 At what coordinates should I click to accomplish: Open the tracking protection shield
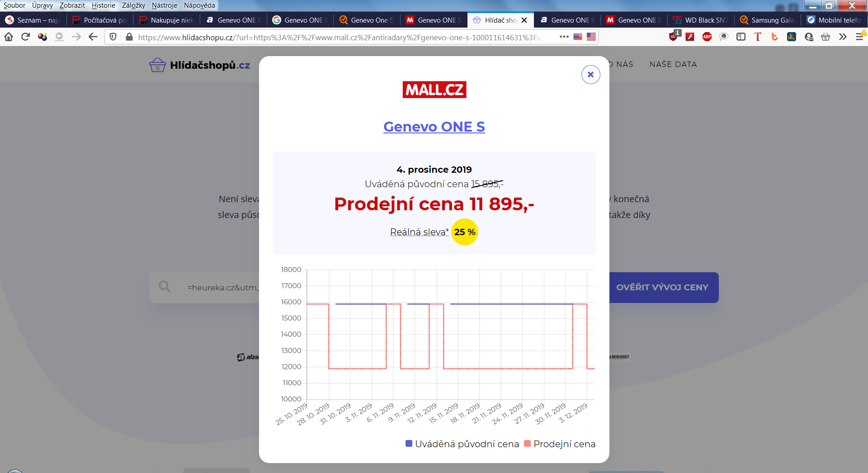coord(113,37)
